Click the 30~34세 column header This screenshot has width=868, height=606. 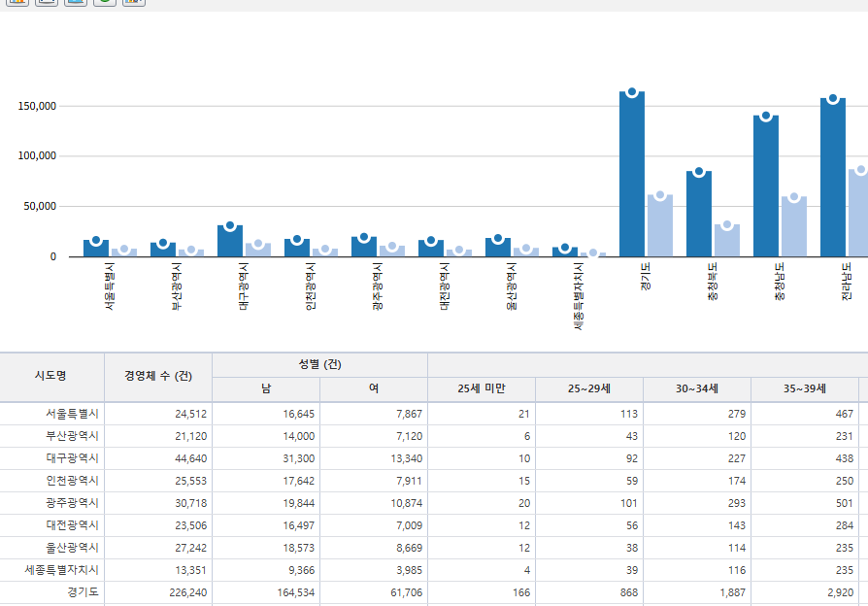tap(697, 388)
